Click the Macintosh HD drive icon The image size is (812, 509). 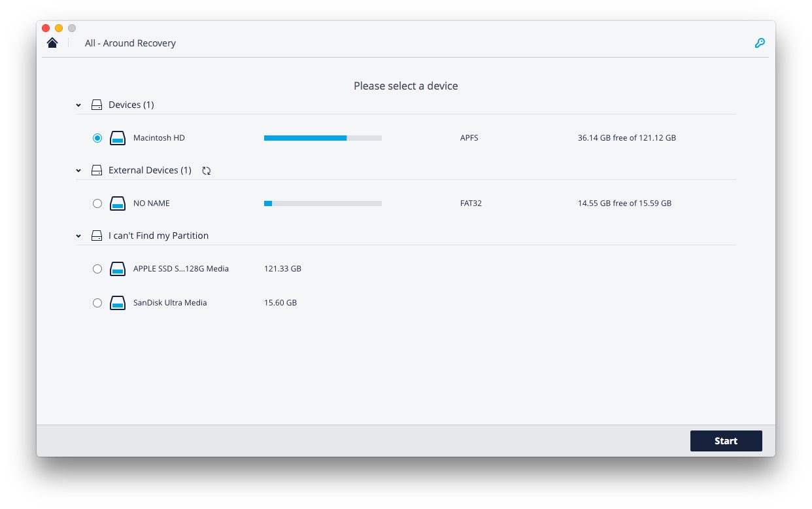click(x=118, y=138)
